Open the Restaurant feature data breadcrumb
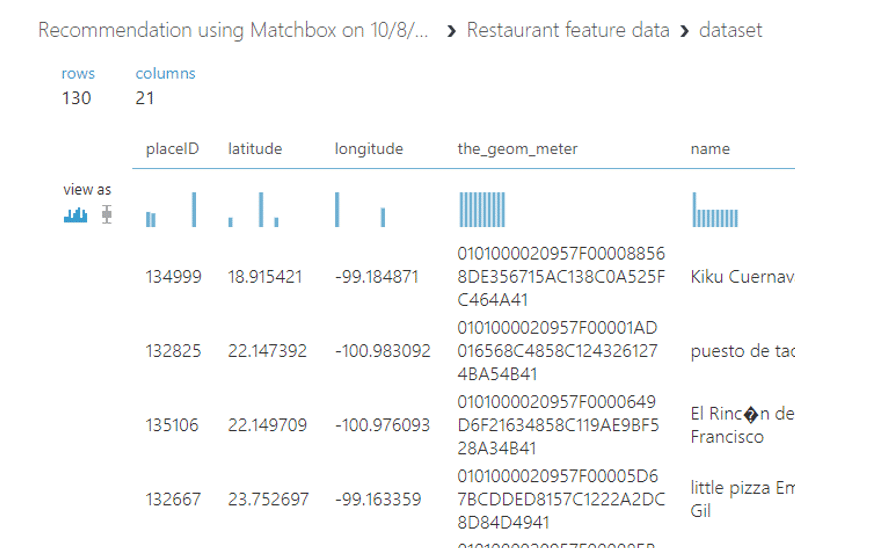This screenshot has height=550, width=870. click(568, 30)
